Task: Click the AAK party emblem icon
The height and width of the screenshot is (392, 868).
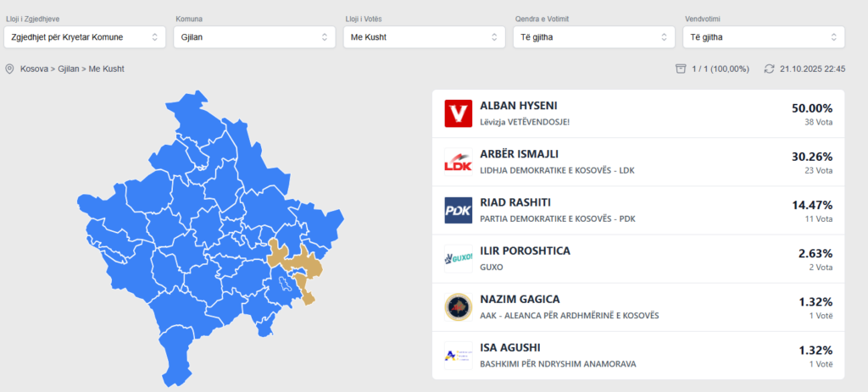Action: [458, 306]
